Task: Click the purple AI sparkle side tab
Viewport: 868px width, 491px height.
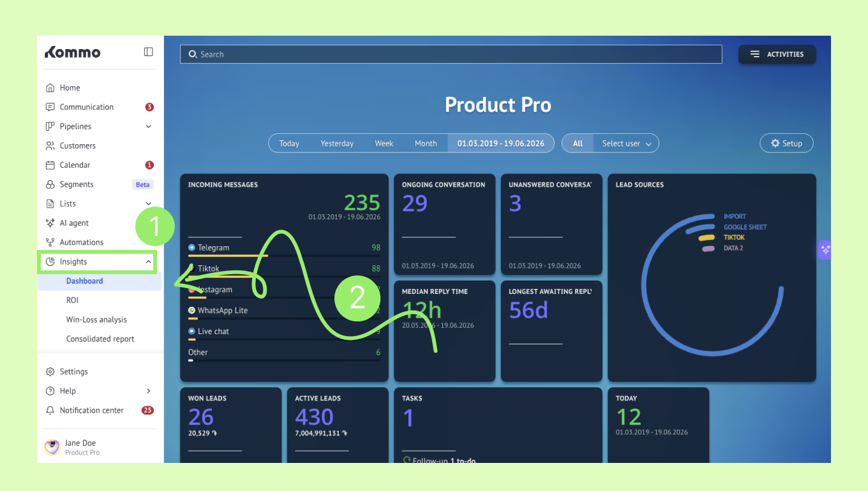Action: (x=825, y=249)
